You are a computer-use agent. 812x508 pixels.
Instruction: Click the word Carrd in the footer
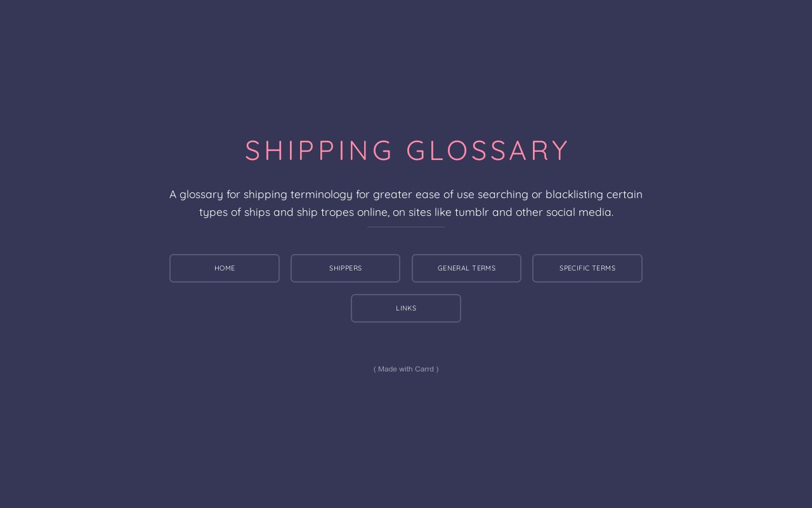pos(424,369)
